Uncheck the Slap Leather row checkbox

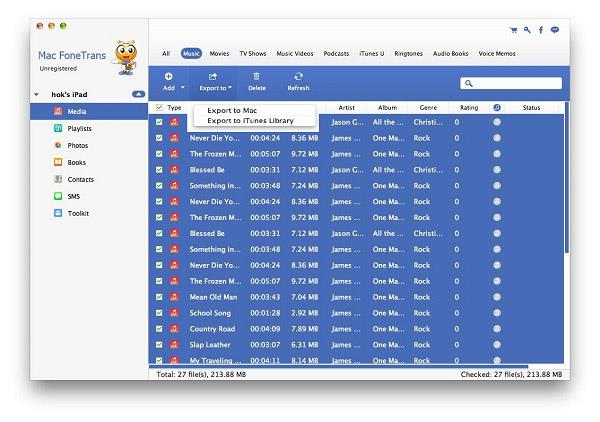tap(159, 345)
